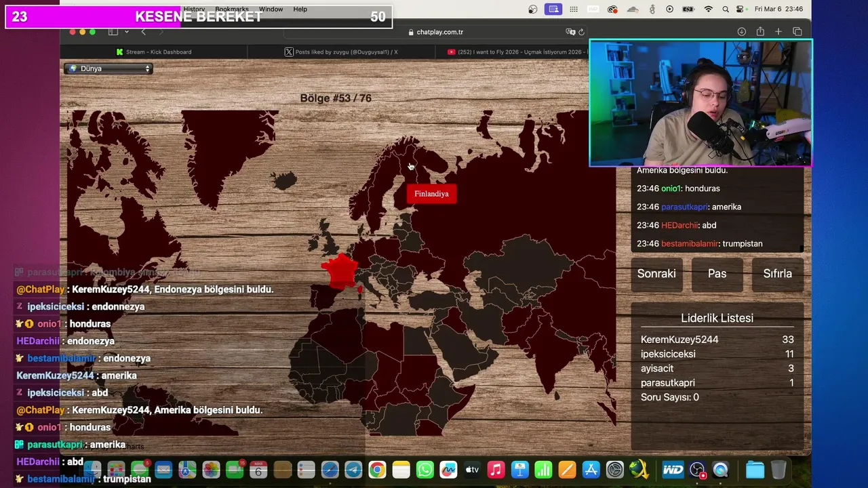The width and height of the screenshot is (868, 488).
Task: Switch to Posts liked by zuygu tab
Action: tap(341, 52)
